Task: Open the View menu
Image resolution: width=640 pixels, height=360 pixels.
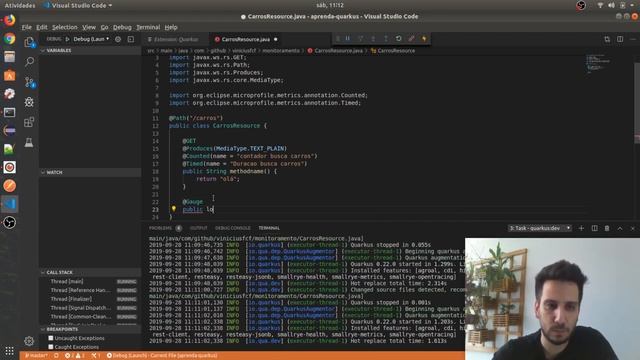Action: pyautogui.click(x=89, y=27)
